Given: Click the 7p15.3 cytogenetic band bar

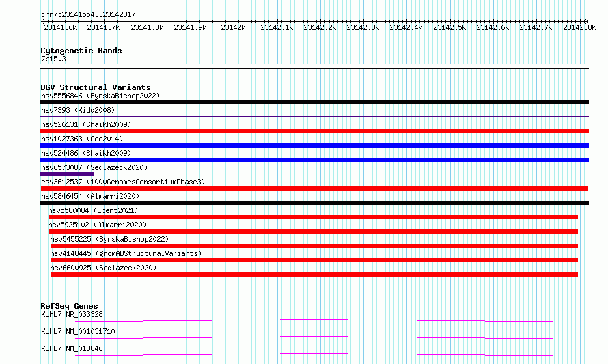Looking at the screenshot, I should (x=314, y=66).
